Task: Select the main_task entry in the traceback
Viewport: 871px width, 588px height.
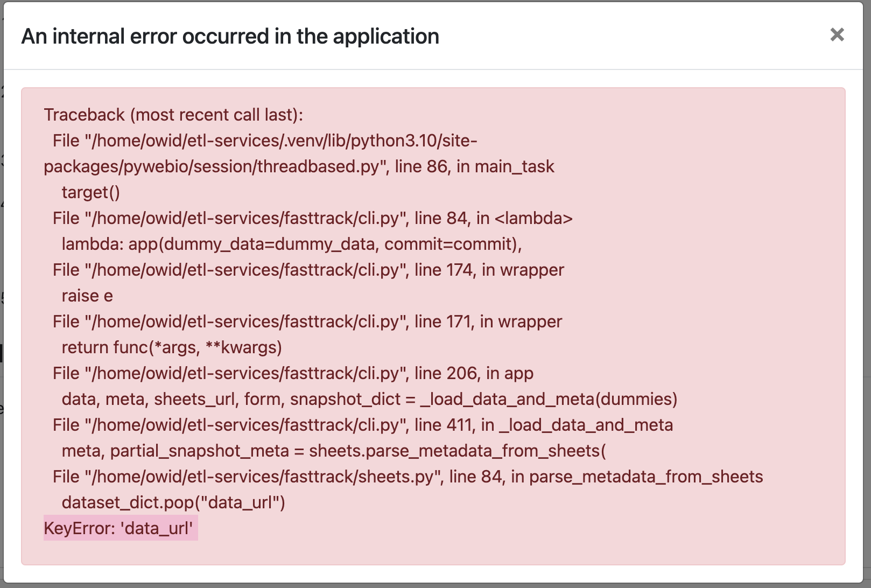Action: (515, 166)
